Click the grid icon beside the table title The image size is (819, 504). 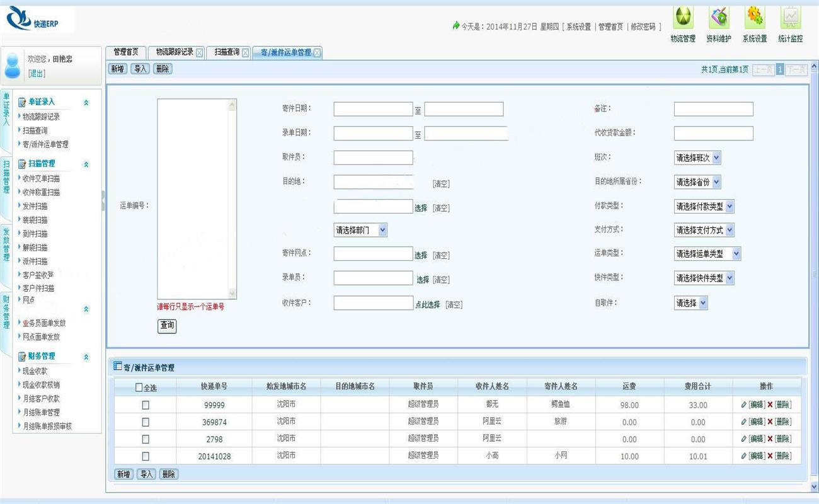117,366
